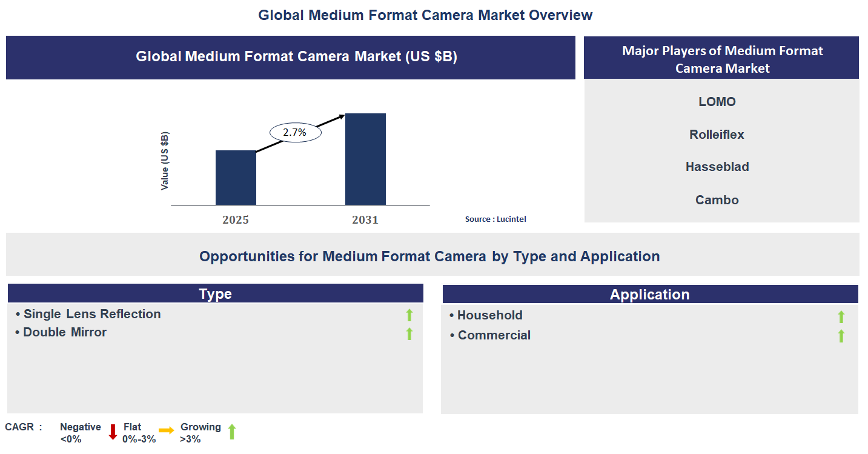Click the 2.7% CAGR oval on the chart
The height and width of the screenshot is (454, 868).
pos(294,131)
